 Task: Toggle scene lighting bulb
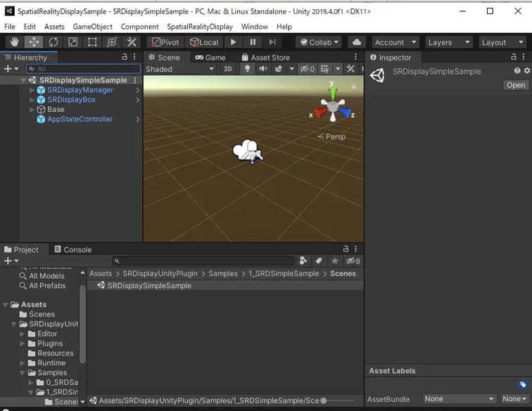click(247, 69)
